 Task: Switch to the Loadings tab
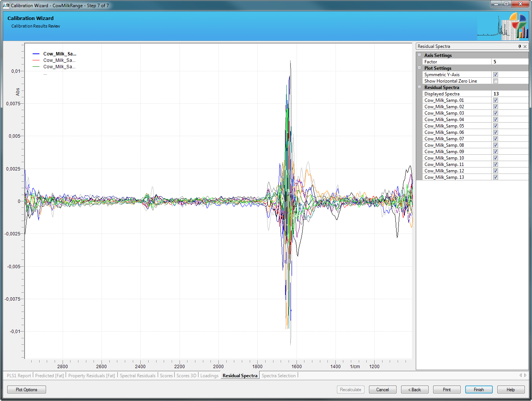[x=209, y=376]
